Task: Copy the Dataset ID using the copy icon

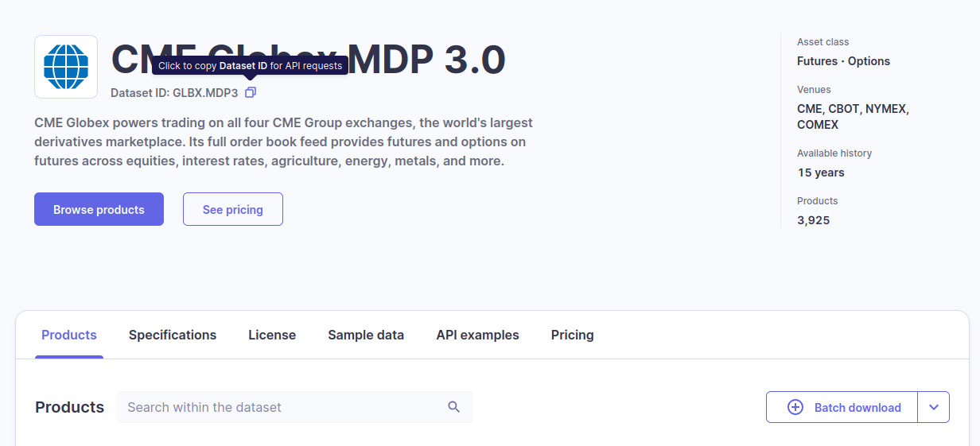Action: coord(251,93)
